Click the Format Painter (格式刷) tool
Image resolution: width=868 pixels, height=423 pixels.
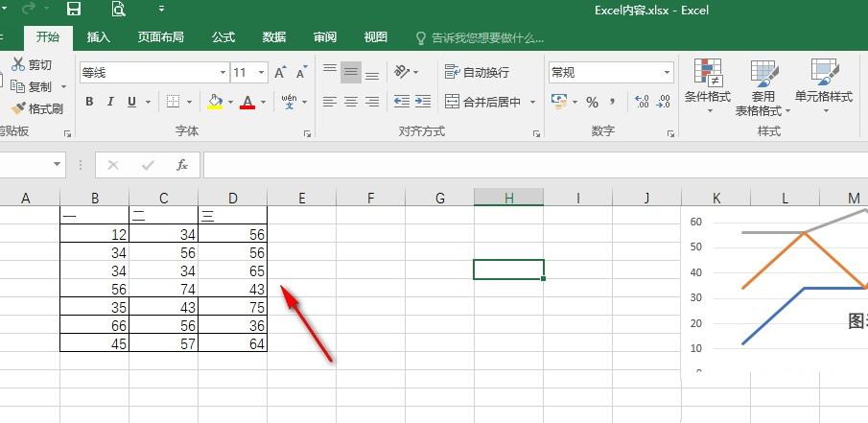tap(36, 108)
